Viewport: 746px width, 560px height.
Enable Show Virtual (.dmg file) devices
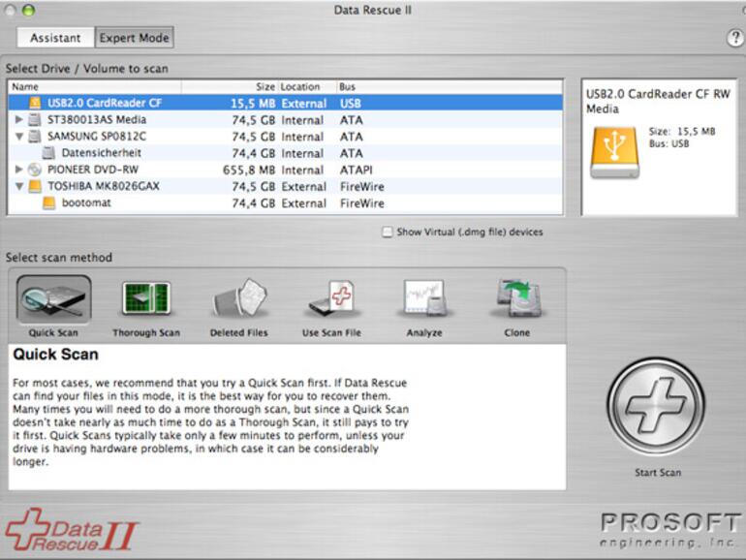[388, 233]
